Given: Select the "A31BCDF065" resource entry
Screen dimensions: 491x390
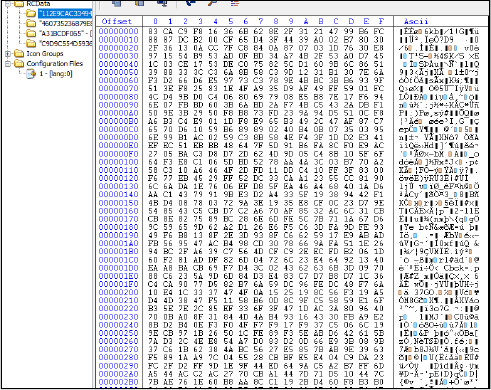Looking at the screenshot, I should (x=65, y=33).
